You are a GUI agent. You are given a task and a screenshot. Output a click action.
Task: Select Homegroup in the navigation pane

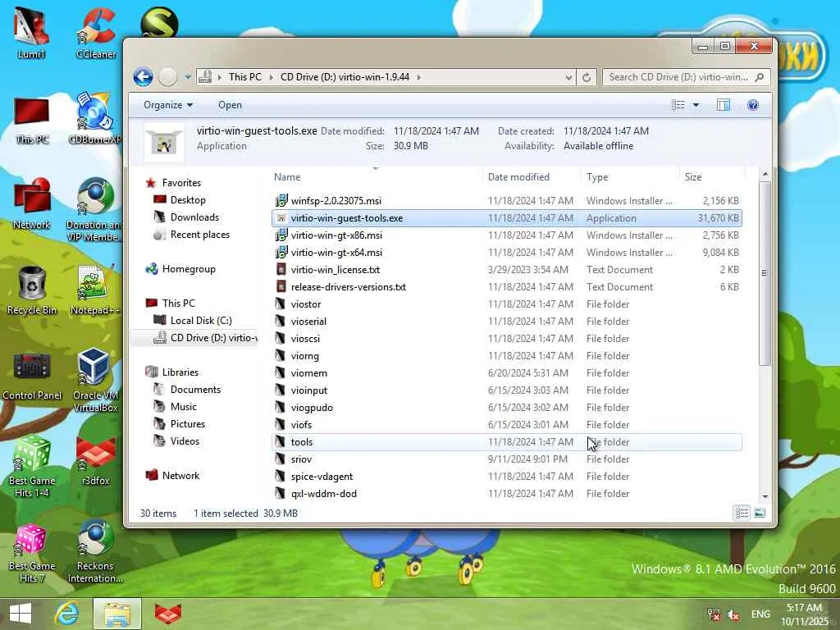189,269
